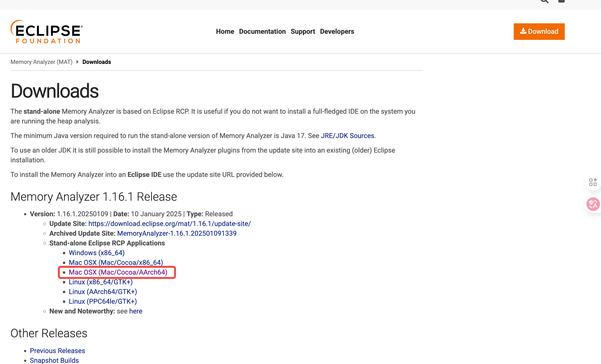Open the Home menu item
This screenshot has width=601, height=364.
pos(225,31)
